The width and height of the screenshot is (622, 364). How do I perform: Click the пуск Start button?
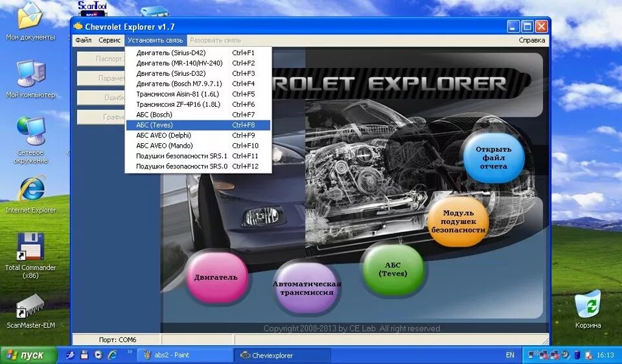click(29, 355)
